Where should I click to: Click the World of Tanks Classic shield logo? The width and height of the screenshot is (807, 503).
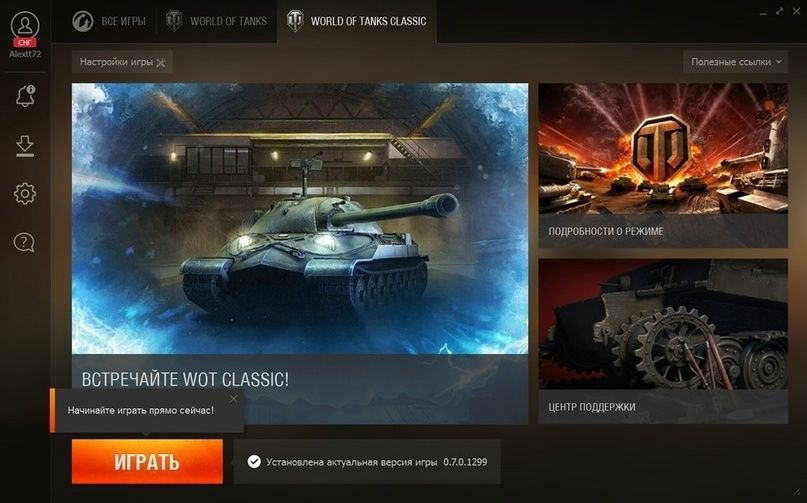click(x=295, y=21)
